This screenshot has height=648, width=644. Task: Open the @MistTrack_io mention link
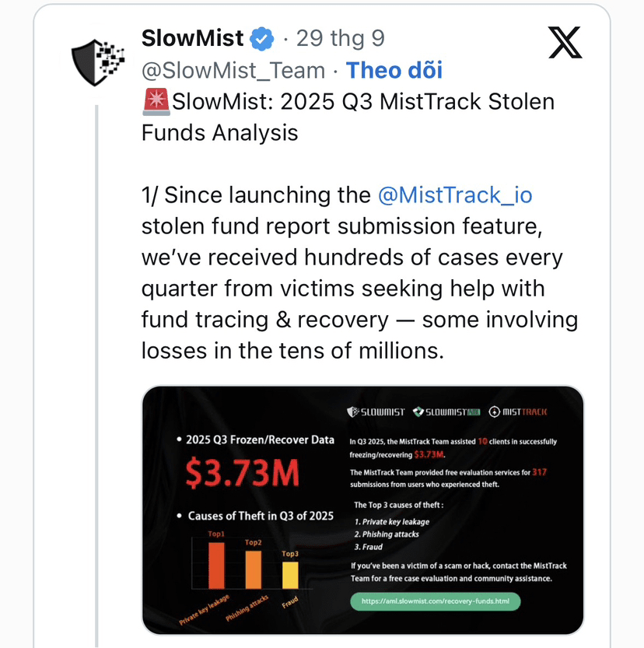[454, 194]
